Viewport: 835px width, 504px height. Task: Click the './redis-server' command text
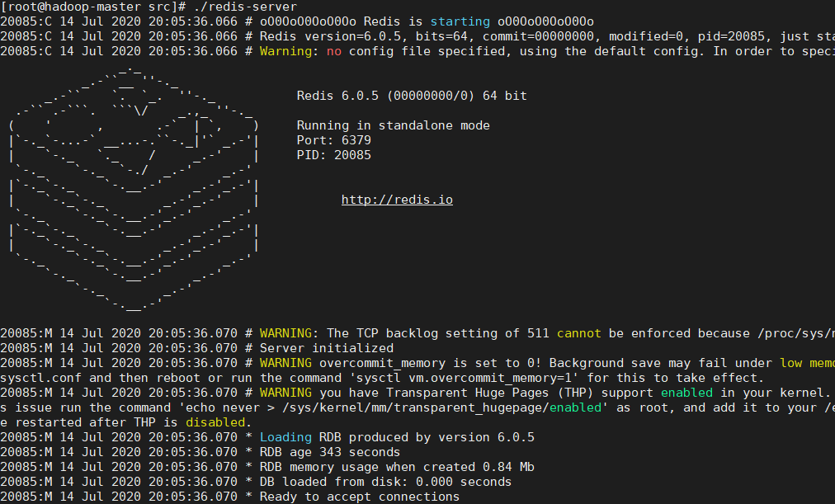(245, 7)
